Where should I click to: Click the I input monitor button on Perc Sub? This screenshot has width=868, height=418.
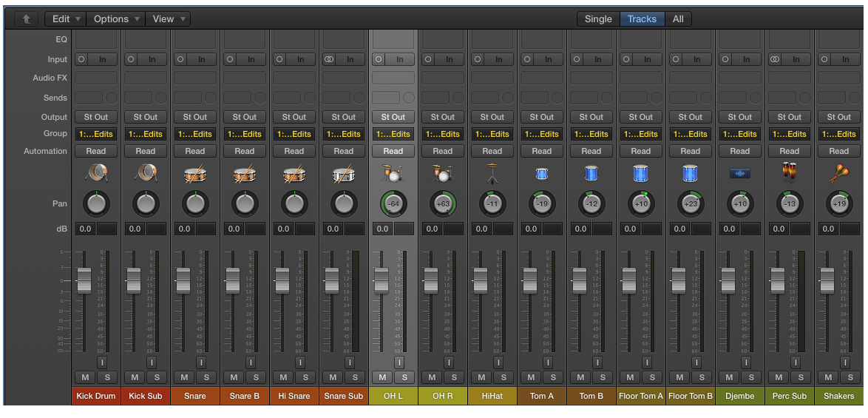coord(795,362)
